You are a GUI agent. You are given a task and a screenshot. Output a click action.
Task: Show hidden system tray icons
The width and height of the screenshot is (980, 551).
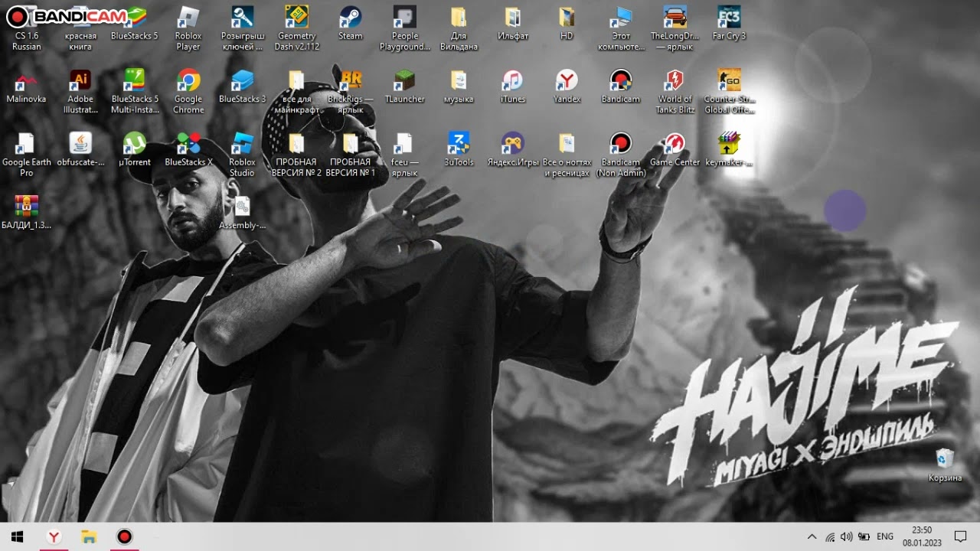tap(812, 536)
